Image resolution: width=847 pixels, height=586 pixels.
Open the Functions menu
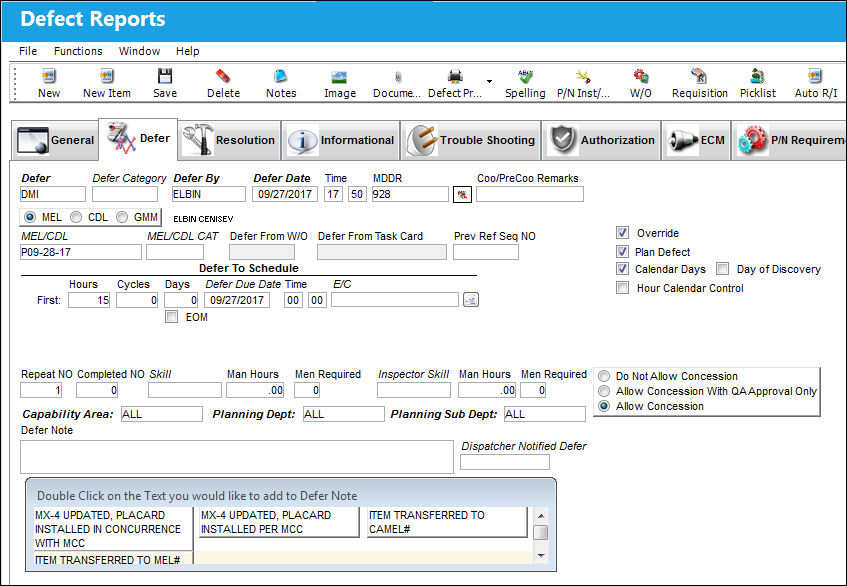pos(78,51)
